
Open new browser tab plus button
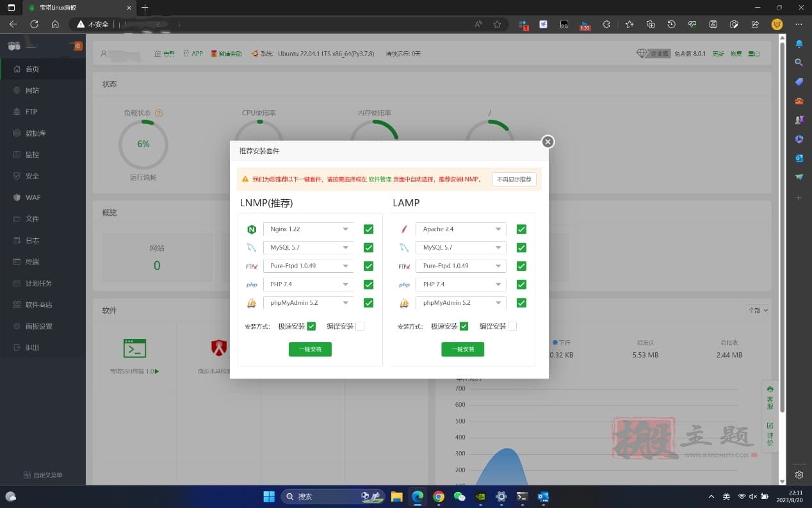click(x=145, y=8)
